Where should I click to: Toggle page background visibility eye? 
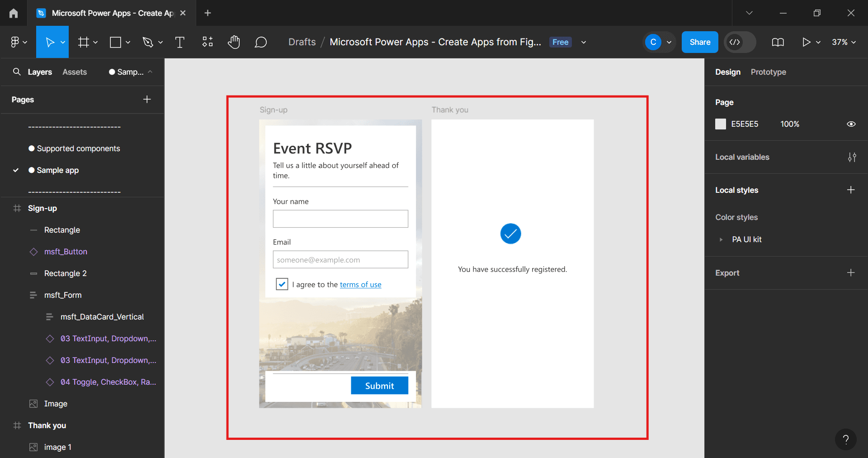tap(851, 124)
